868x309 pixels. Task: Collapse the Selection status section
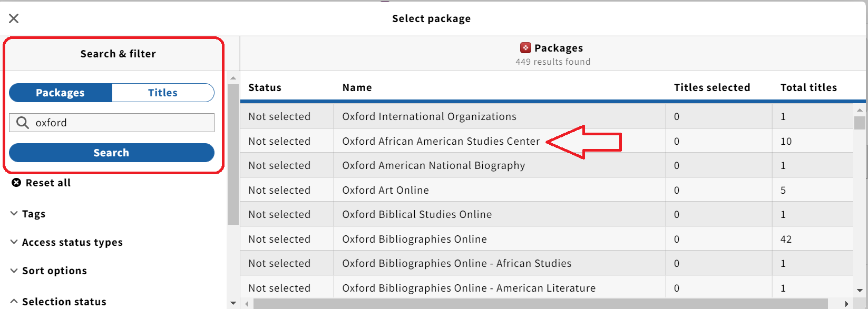[58, 302]
